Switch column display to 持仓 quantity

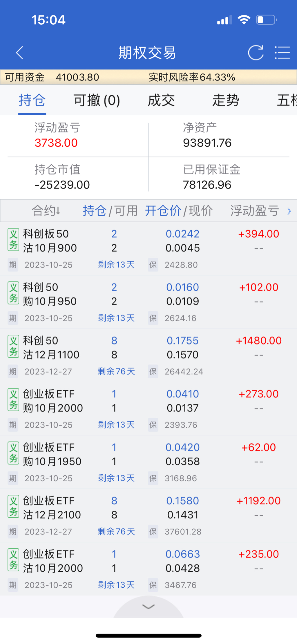(x=94, y=211)
